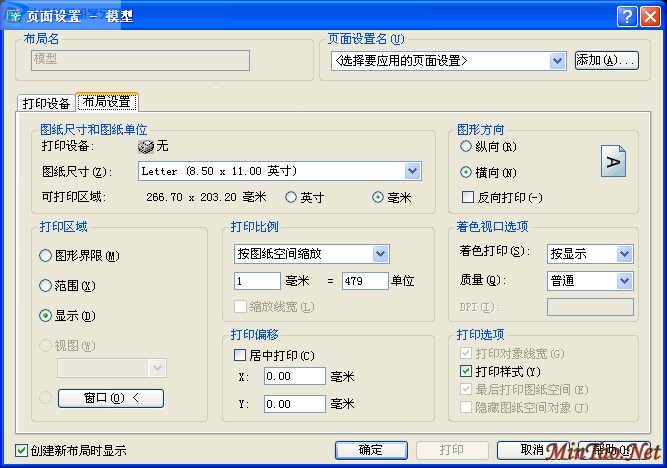
Task: Click the 添加 button
Action: click(x=606, y=61)
